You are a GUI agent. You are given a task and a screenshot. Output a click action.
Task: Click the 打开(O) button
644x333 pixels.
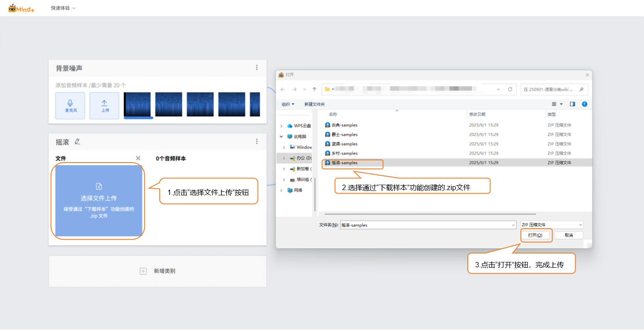point(536,235)
